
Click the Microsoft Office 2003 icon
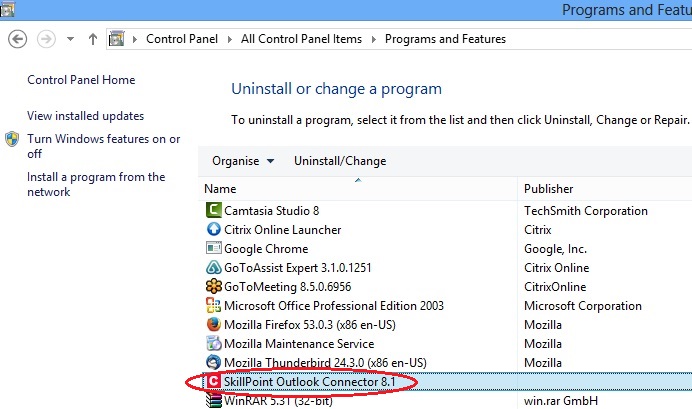click(214, 305)
